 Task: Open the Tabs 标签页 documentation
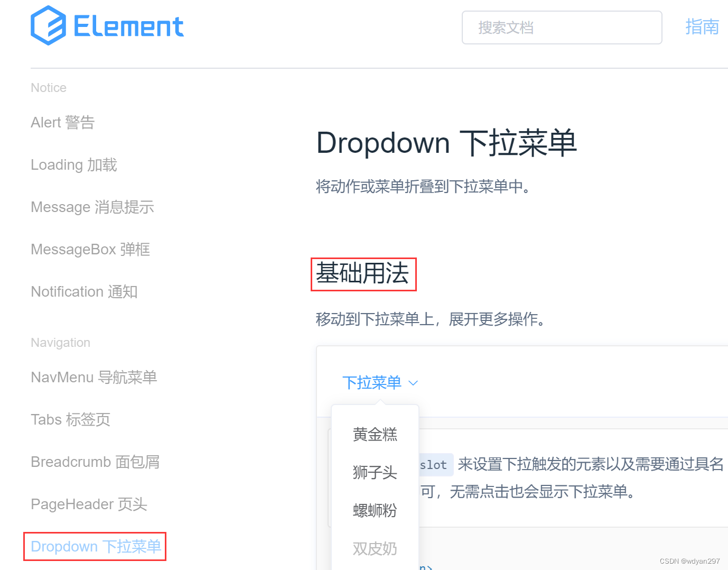pyautogui.click(x=70, y=419)
